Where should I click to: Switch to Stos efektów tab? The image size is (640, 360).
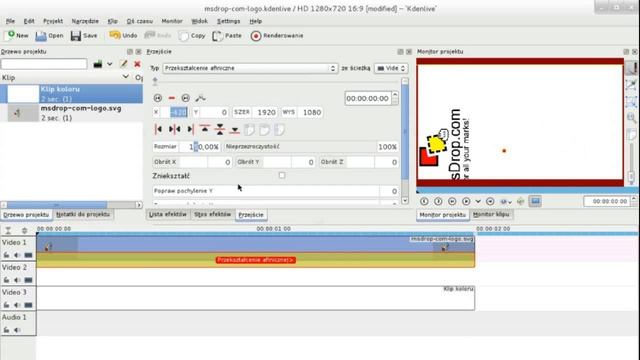pos(212,214)
